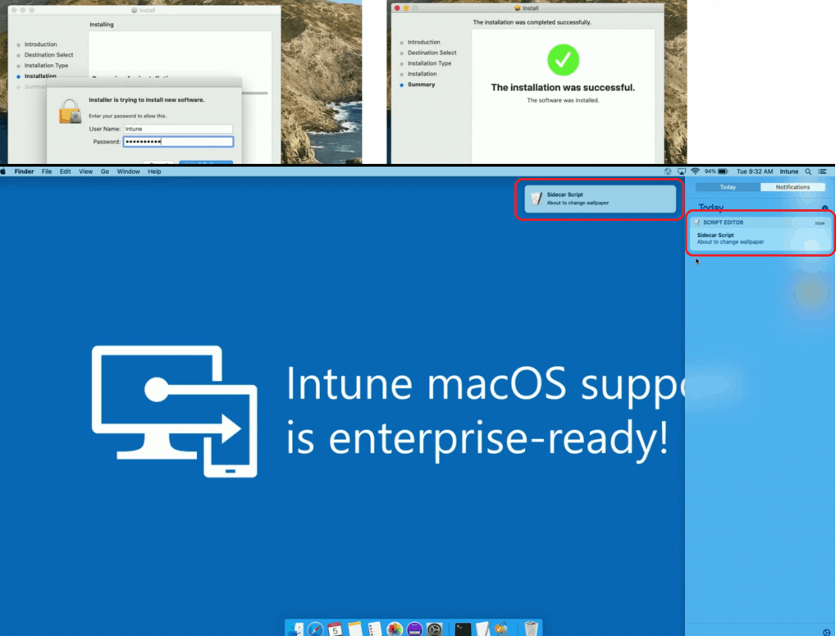Image resolution: width=840 pixels, height=636 pixels.
Task: Open Spotlight search magnifier icon
Action: click(x=808, y=172)
